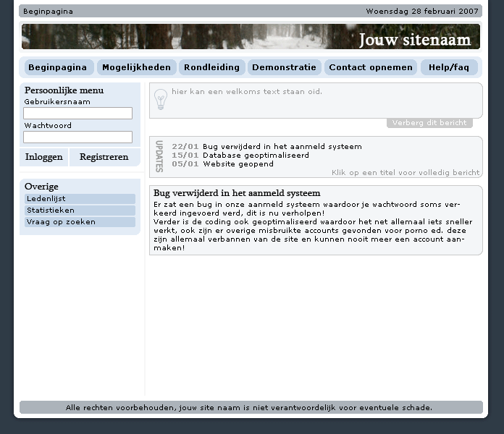Click the footer text 'Alle rechten voorbehouden'
This screenshot has height=434, width=504.
pyautogui.click(x=120, y=408)
